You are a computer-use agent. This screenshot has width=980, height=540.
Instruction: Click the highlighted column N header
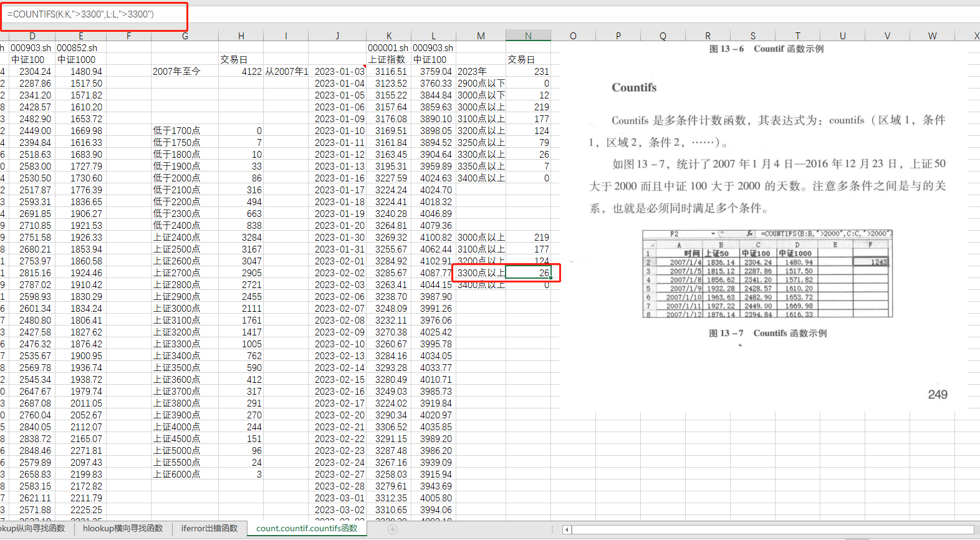[528, 36]
